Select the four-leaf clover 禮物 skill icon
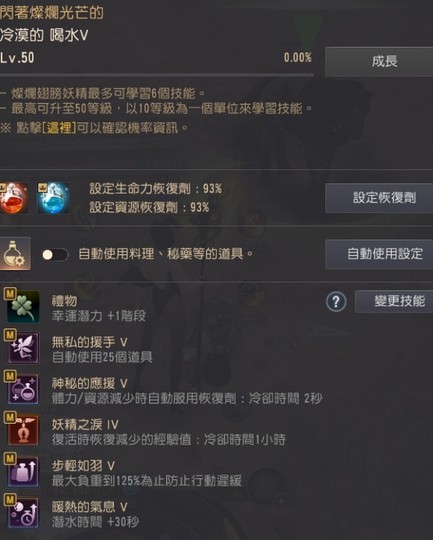This screenshot has height=540, width=433. coord(23,307)
